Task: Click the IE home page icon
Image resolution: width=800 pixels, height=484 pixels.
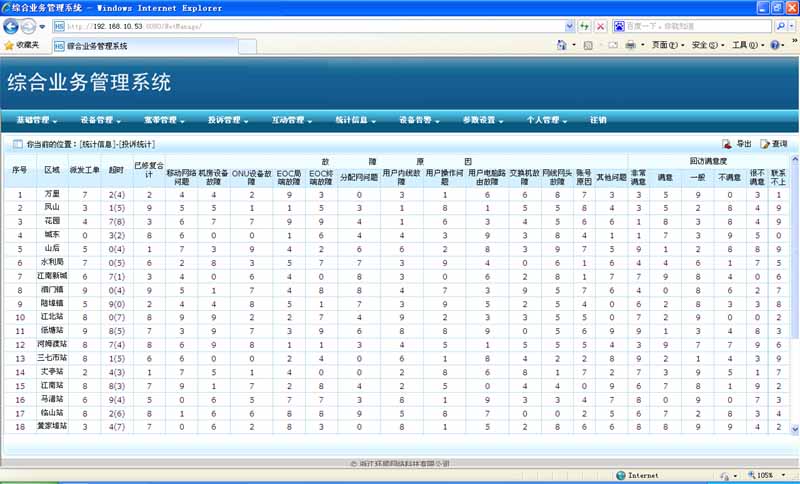Action: pos(562,45)
